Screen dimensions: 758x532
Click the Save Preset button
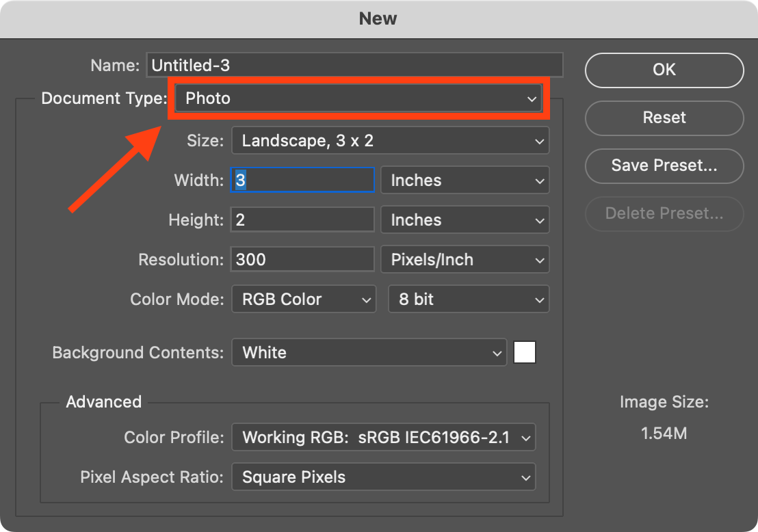tap(664, 165)
